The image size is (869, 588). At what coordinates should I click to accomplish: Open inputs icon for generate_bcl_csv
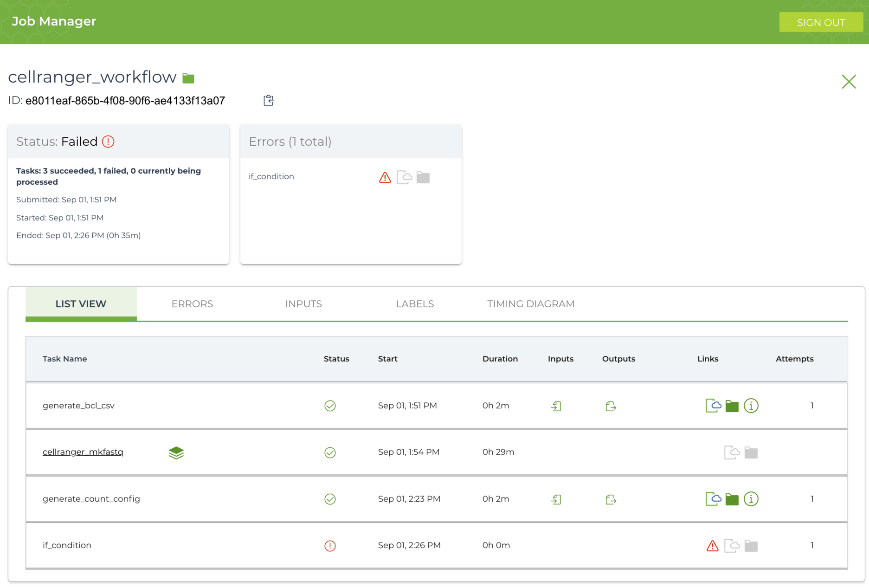tap(556, 406)
